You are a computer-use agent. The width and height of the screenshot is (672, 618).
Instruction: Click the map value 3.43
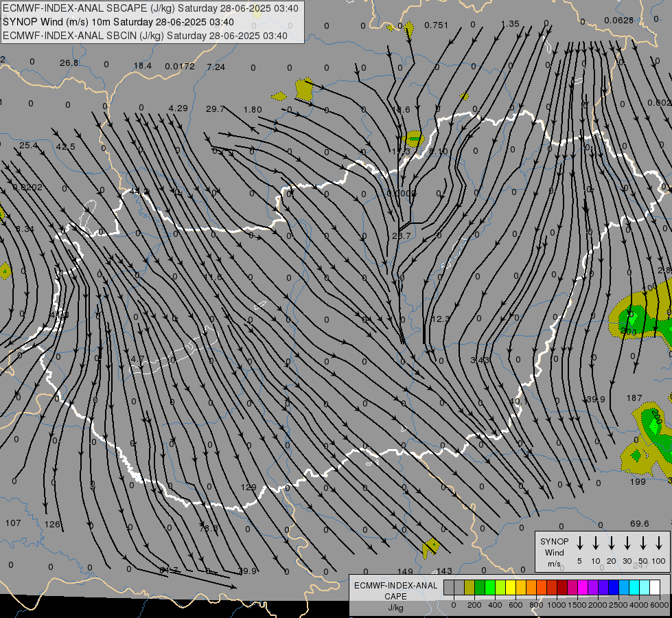[x=480, y=360]
